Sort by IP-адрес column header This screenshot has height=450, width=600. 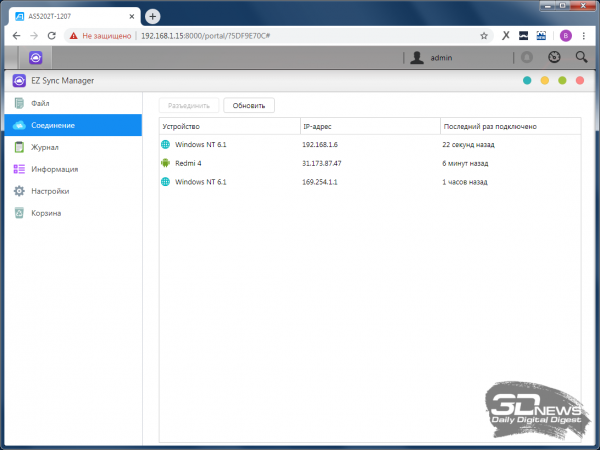368,127
